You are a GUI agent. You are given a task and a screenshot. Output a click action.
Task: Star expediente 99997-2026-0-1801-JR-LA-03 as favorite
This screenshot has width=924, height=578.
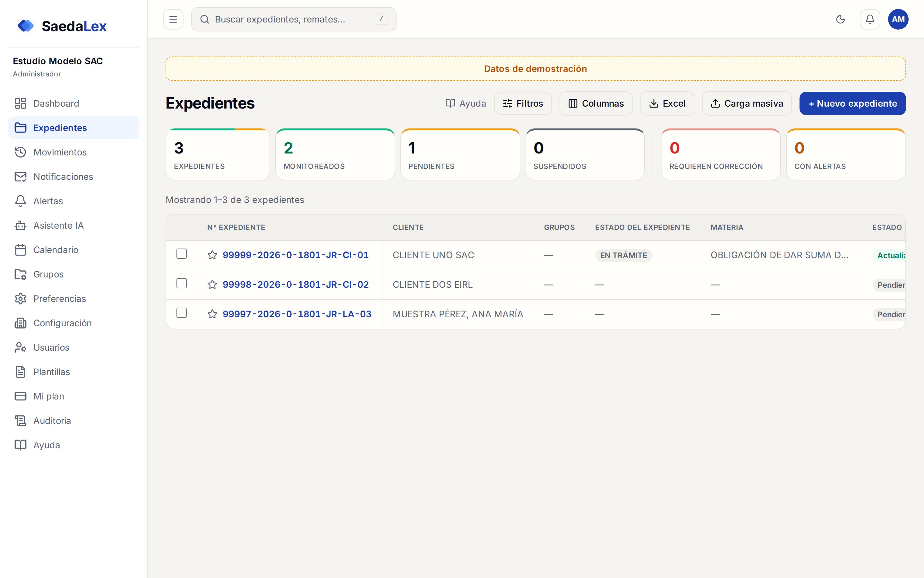tap(212, 314)
